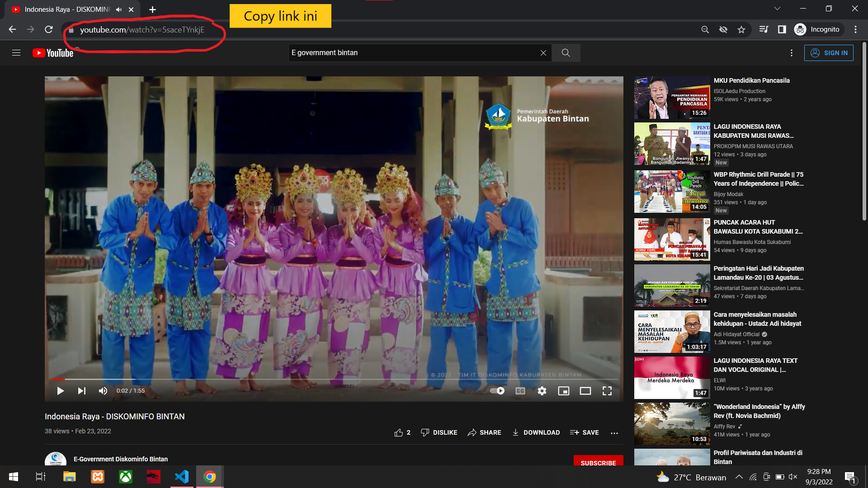Mute the video player volume

pos(103,391)
